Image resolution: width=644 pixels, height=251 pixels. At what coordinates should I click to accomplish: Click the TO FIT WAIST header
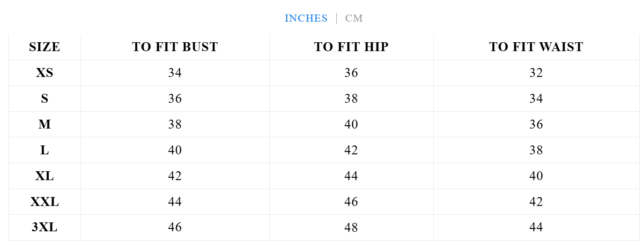[536, 47]
